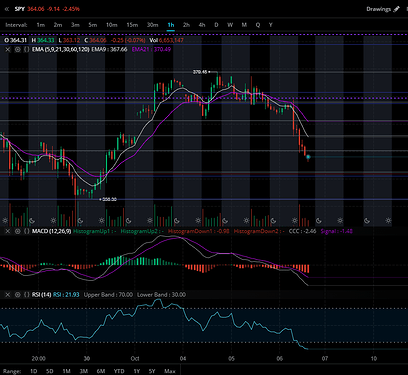Open RSI indicator settings gear
The image size is (408, 375).
pos(17,295)
